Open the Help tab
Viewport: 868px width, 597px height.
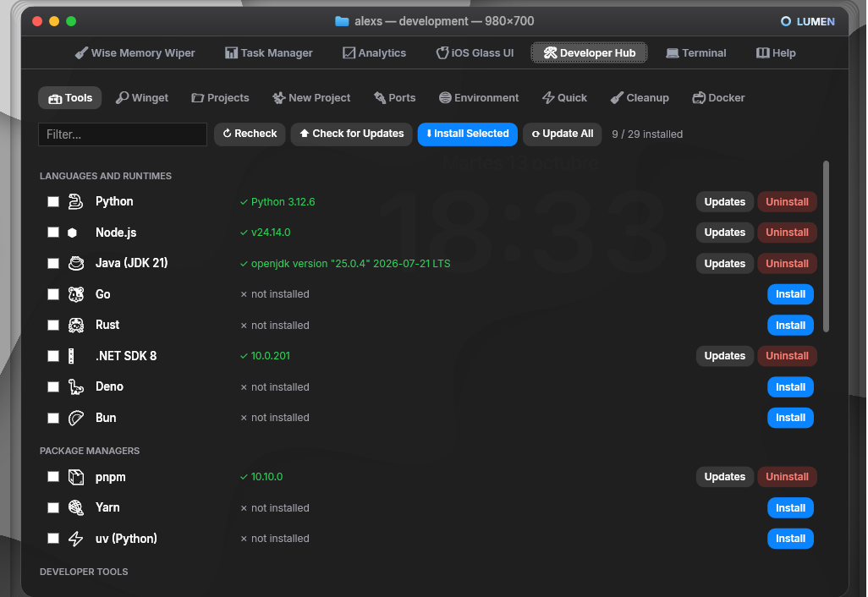(776, 53)
